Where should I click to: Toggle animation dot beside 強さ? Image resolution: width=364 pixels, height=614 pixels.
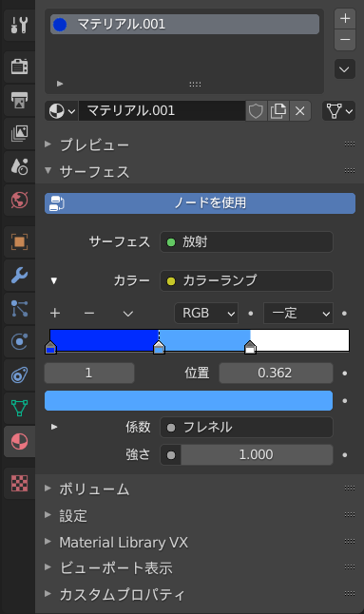point(344,455)
